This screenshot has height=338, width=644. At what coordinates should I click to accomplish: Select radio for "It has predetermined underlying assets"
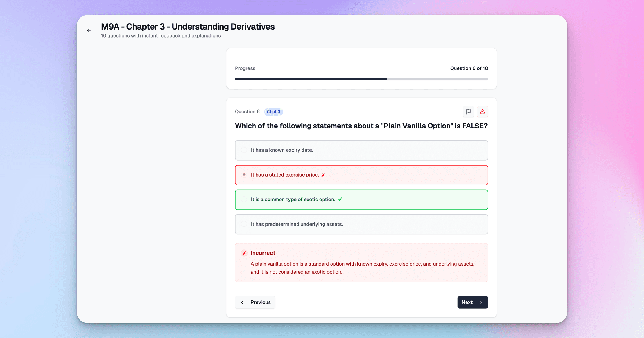(244, 224)
